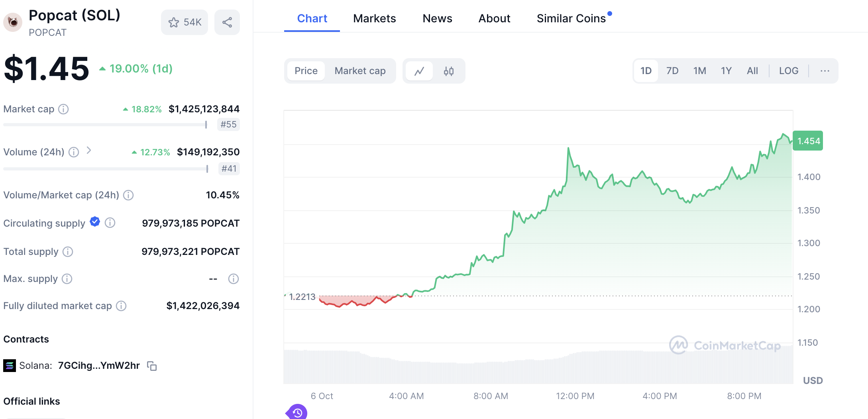Image resolution: width=868 pixels, height=419 pixels.
Task: Select the All time range
Action: point(752,71)
